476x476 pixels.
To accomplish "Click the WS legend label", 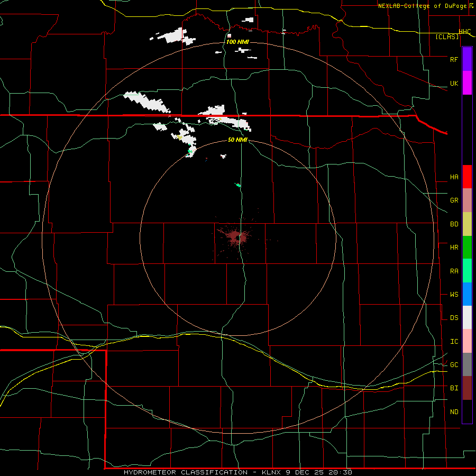I will (x=454, y=294).
